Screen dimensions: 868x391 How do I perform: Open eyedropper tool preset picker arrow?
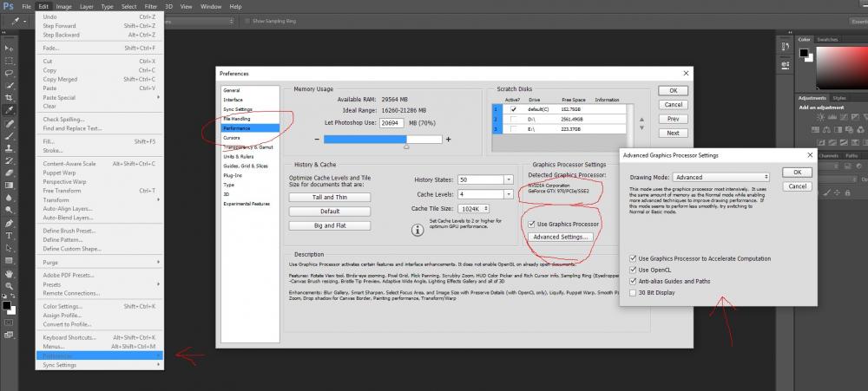(23, 21)
